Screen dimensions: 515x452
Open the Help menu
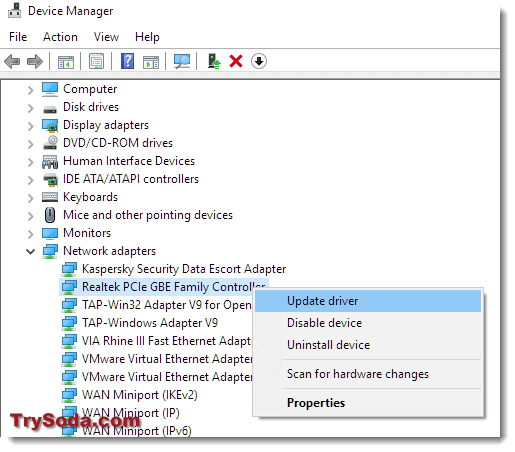click(x=147, y=37)
